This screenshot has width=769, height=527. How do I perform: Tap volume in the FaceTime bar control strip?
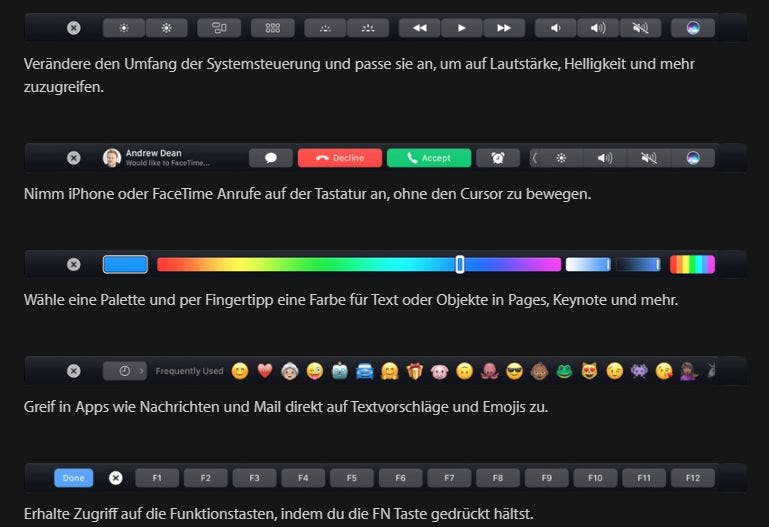point(605,158)
